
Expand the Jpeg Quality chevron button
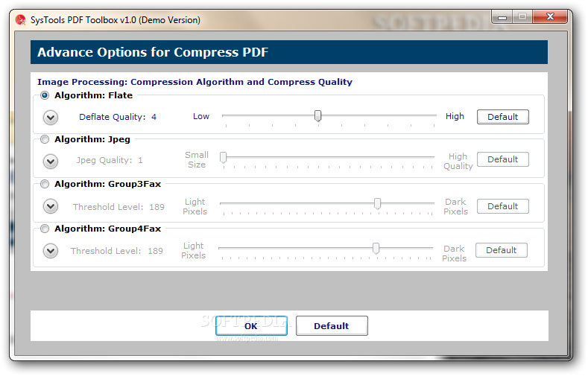[x=50, y=162]
